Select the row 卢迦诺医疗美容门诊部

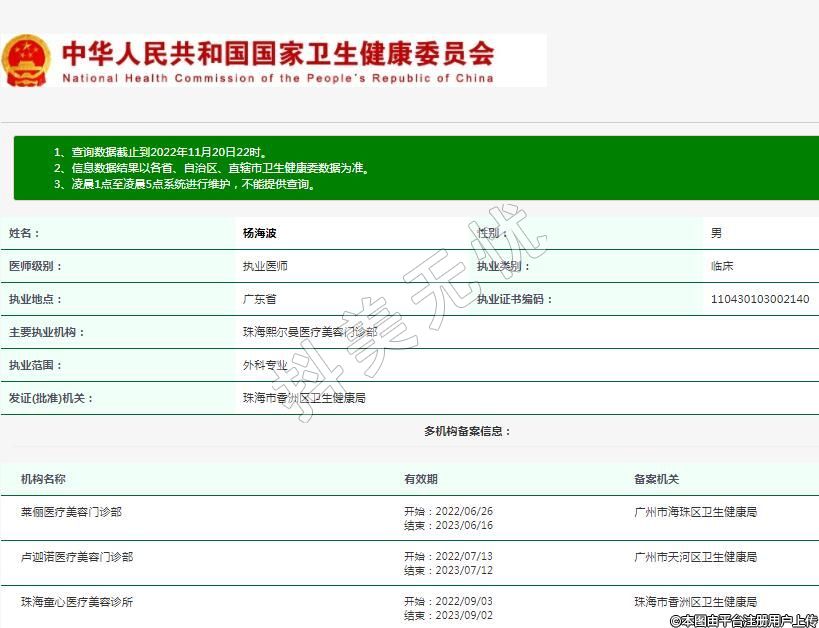[x=410, y=563]
